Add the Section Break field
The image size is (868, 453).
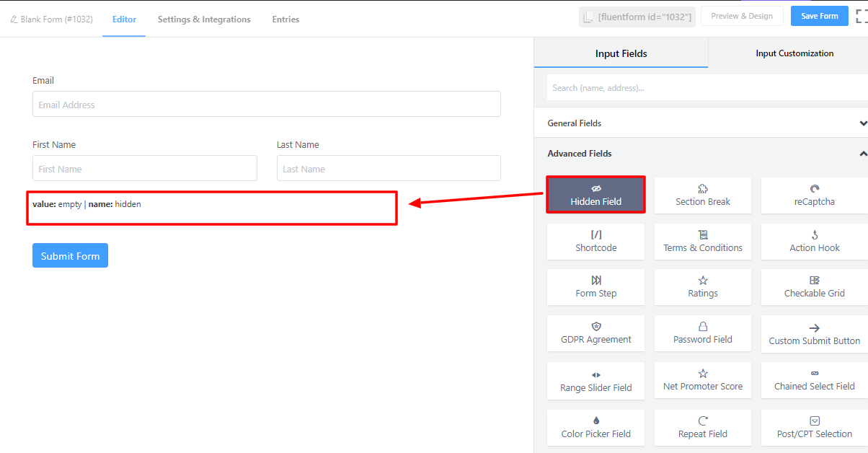coord(703,195)
